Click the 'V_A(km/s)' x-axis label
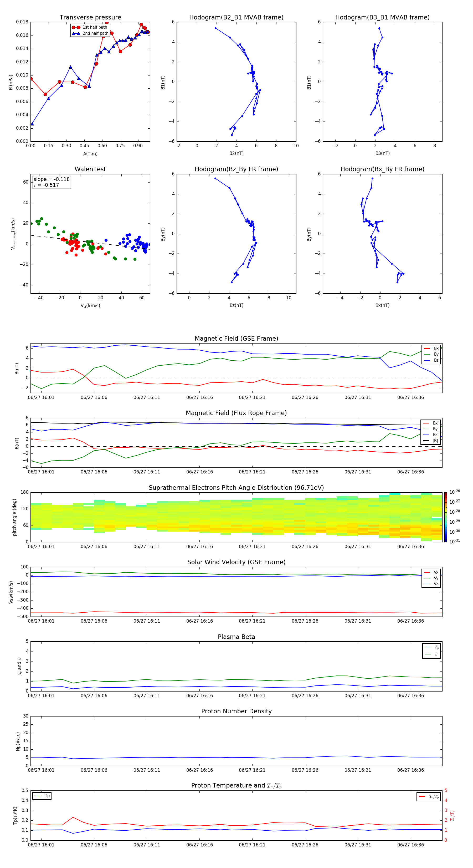473x868 pixels. click(x=90, y=306)
